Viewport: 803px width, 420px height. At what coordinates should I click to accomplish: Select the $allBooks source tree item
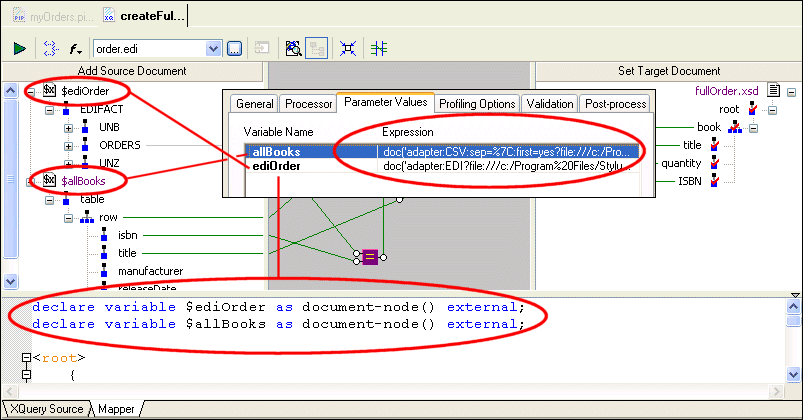[x=84, y=180]
